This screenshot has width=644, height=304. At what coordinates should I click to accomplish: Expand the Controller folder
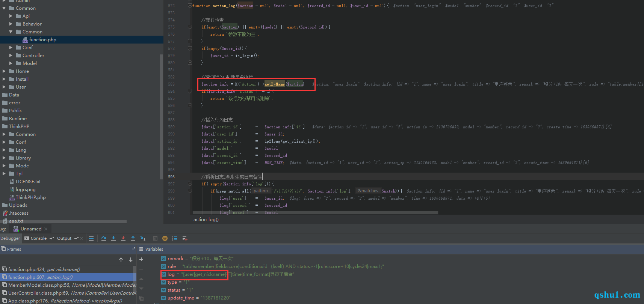pos(11,56)
